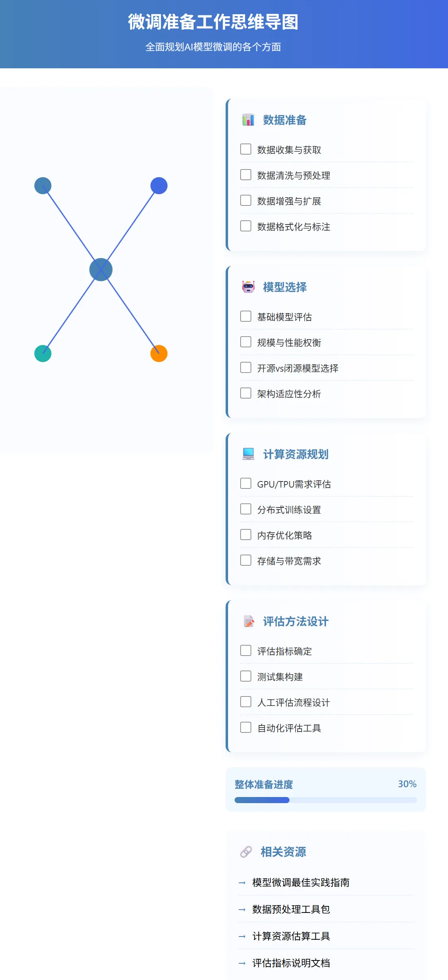The height and width of the screenshot is (980, 448).
Task: Check the 数据收集与获取 checkbox
Action: [x=246, y=149]
